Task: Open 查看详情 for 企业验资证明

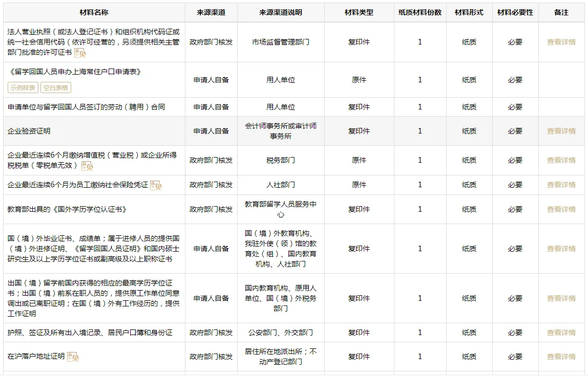Action: click(x=561, y=130)
